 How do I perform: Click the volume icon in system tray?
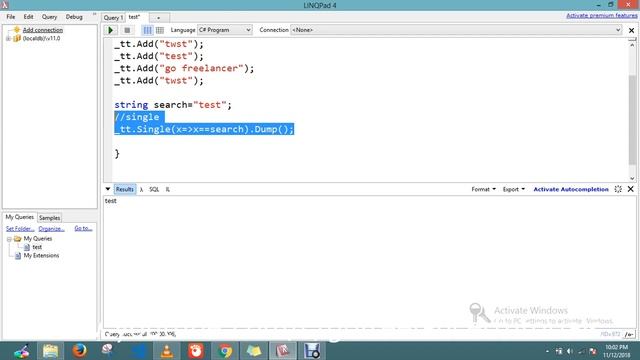pos(570,351)
